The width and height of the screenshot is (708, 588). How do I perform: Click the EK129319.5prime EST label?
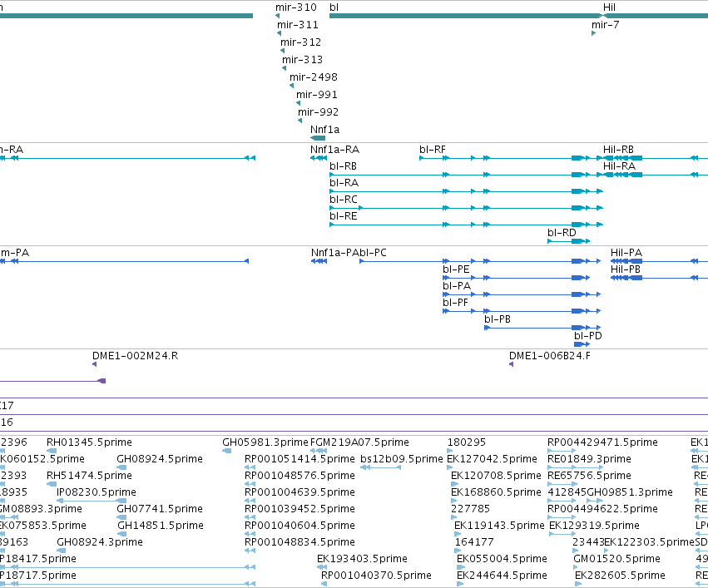click(x=594, y=526)
